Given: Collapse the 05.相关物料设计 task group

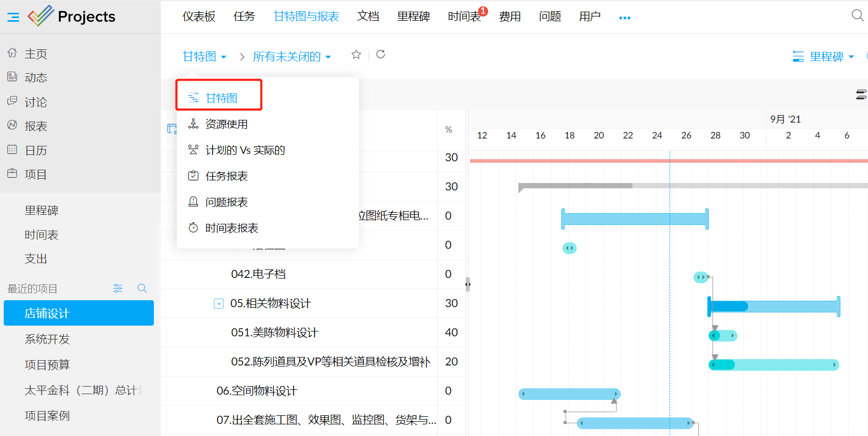Looking at the screenshot, I should tap(219, 303).
